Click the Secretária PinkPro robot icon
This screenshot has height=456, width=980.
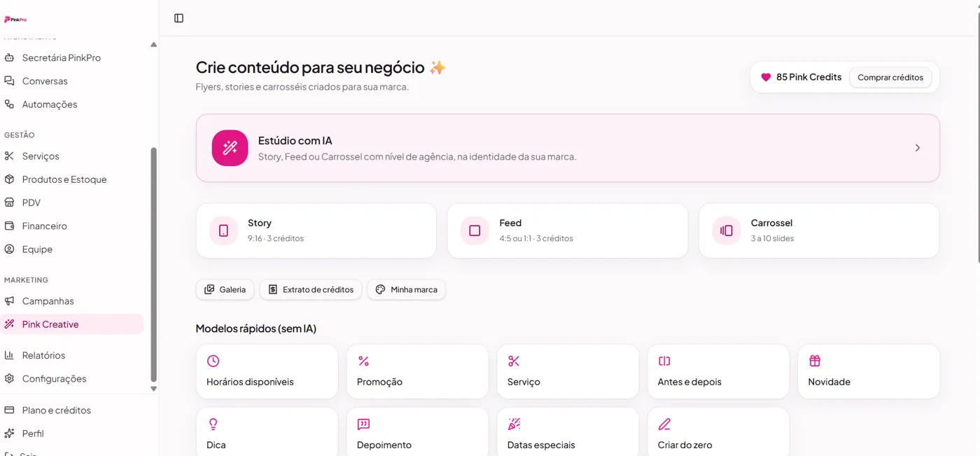9,57
